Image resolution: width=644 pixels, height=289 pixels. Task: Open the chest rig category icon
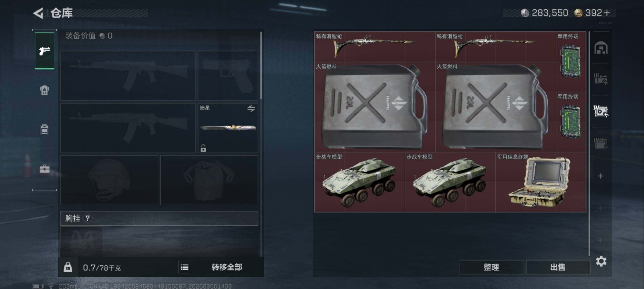point(44,130)
